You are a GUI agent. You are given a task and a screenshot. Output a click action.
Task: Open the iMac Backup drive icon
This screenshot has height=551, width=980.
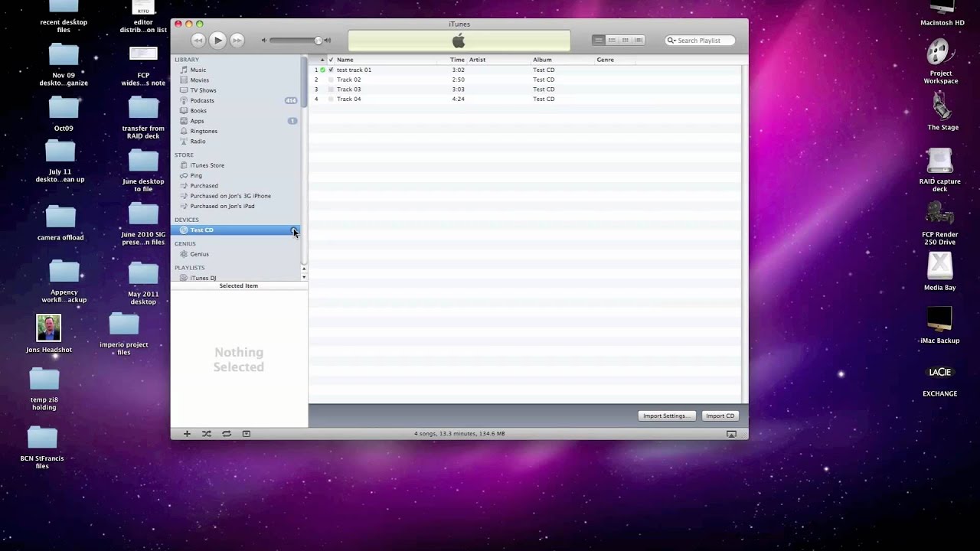[x=939, y=325]
